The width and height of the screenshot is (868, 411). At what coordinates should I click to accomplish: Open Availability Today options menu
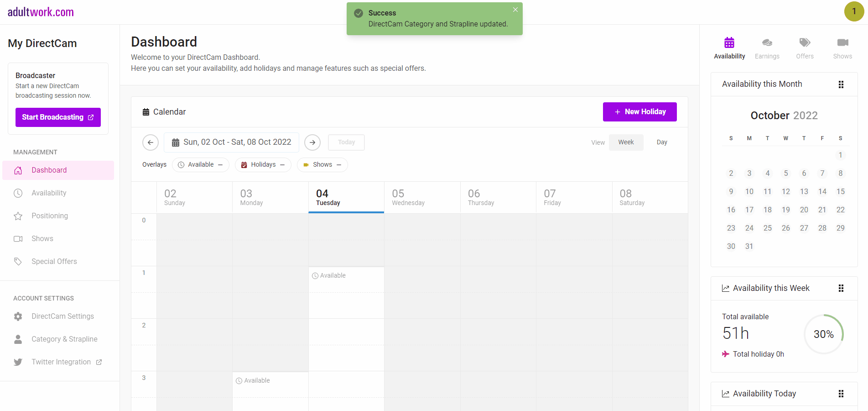point(841,394)
